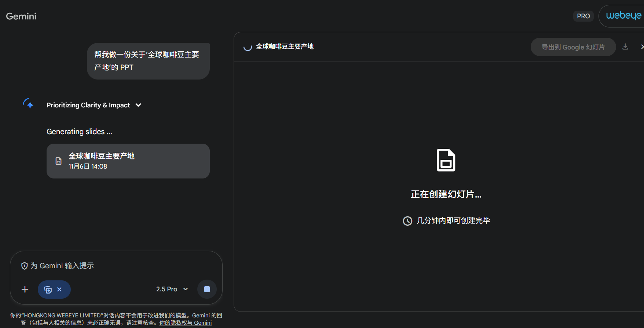Click the Gemini logo text

click(x=21, y=16)
